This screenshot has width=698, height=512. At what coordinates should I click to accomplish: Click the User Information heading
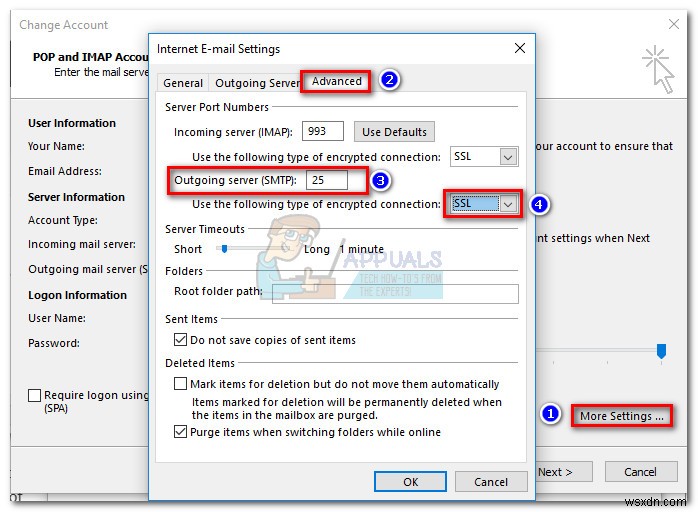point(72,123)
